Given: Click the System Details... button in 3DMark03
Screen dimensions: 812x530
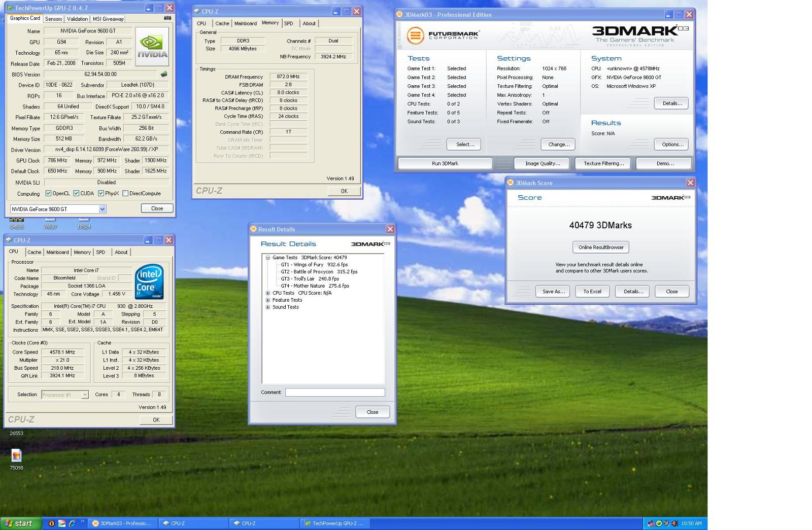Looking at the screenshot, I should (671, 103).
